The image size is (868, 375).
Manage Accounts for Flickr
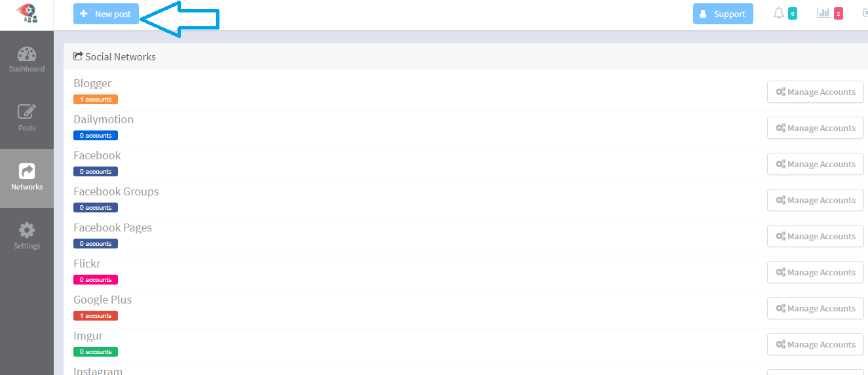click(x=815, y=273)
